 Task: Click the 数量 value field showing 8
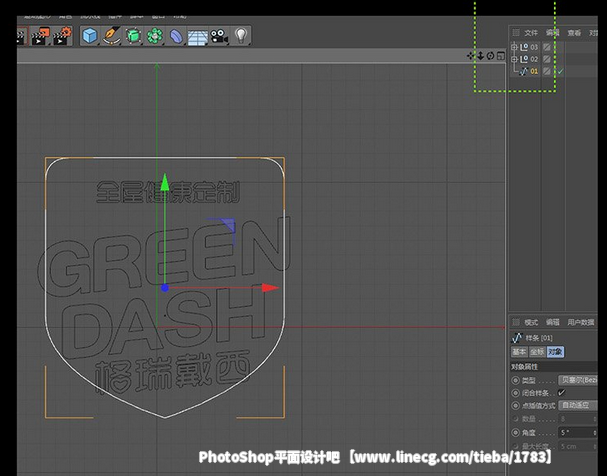pyautogui.click(x=576, y=419)
